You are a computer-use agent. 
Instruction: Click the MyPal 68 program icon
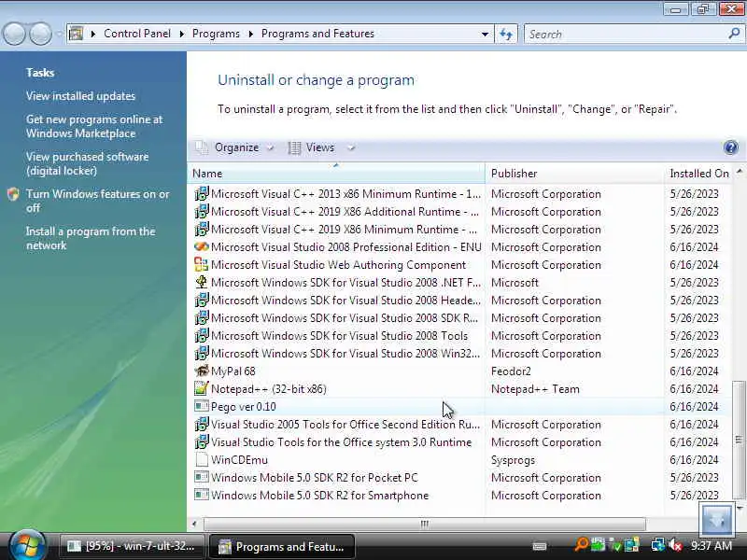(202, 371)
